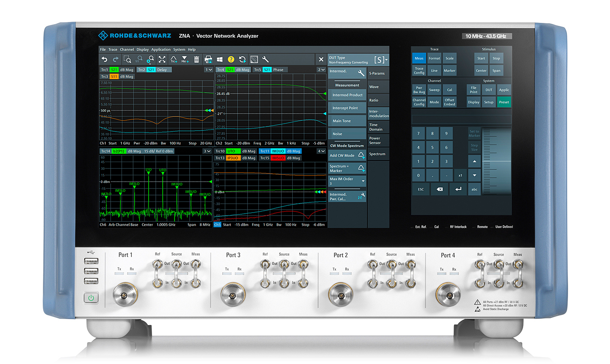This screenshot has height=364, width=610.
Task: Toggle Main Tone measurement
Action: pos(347,121)
